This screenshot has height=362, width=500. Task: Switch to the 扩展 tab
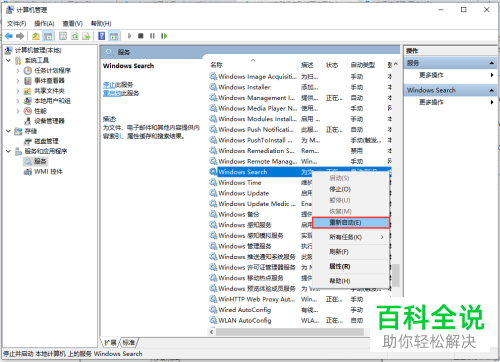(x=110, y=342)
